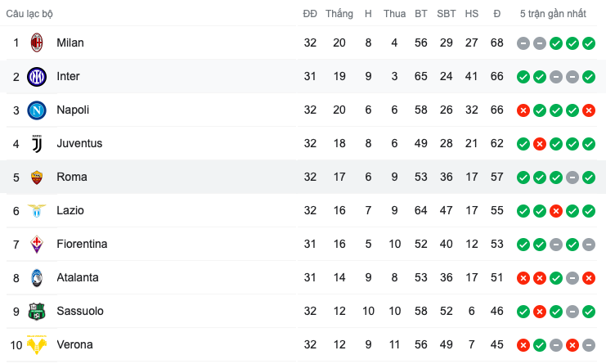The image size is (606, 364).
Task: Click Milan's first draw result icon
Action: click(x=523, y=43)
